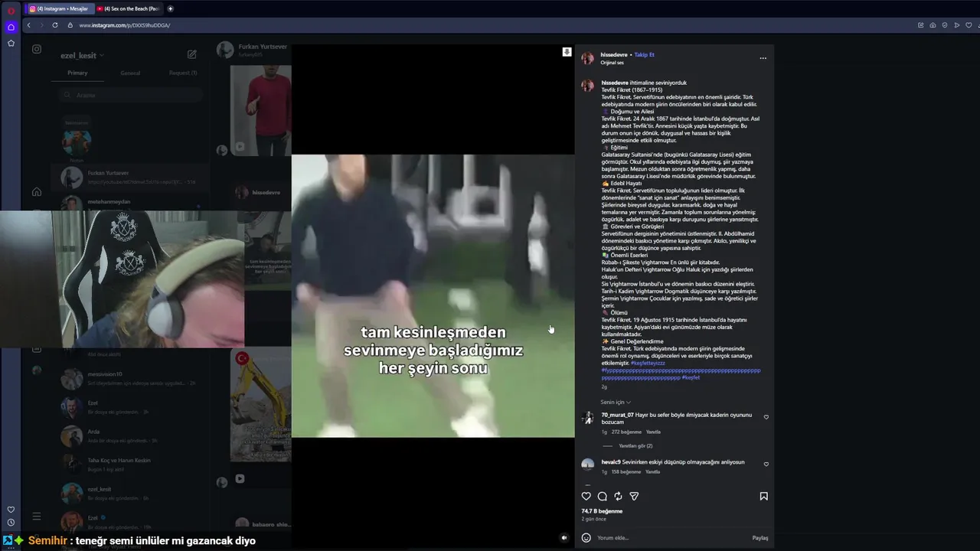Compose a new message with the pencil icon
The height and width of the screenshot is (551, 980).
192,54
